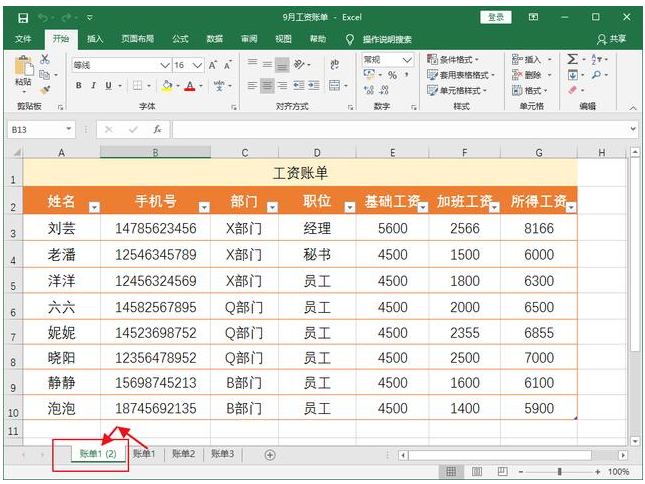Click the insert function fx icon
This screenshot has height=484, width=645.
(157, 129)
